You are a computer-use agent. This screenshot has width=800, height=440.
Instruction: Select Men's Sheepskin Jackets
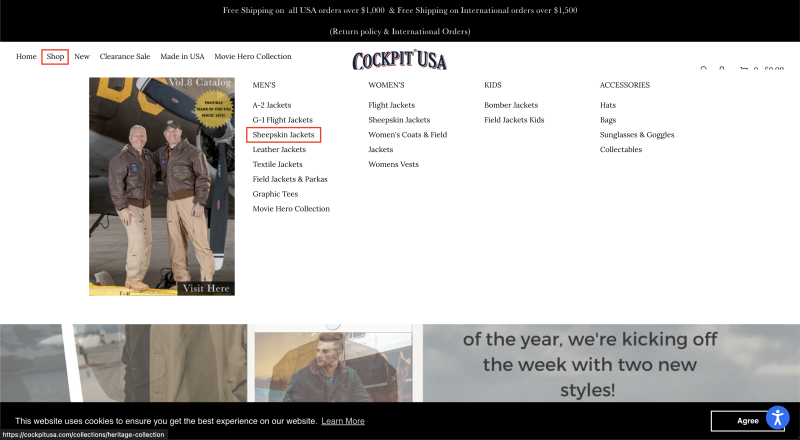tap(284, 135)
